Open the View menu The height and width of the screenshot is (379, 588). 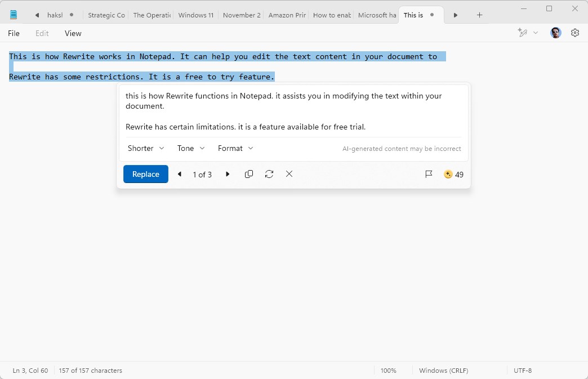73,33
